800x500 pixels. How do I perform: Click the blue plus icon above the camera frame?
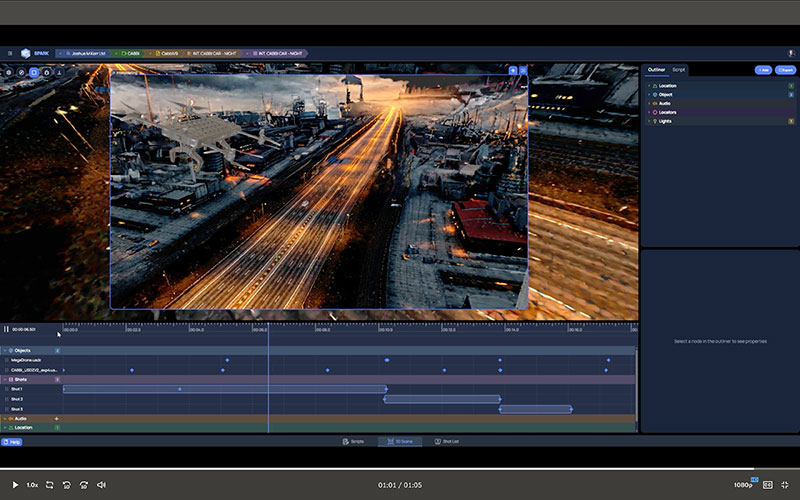[x=513, y=70]
